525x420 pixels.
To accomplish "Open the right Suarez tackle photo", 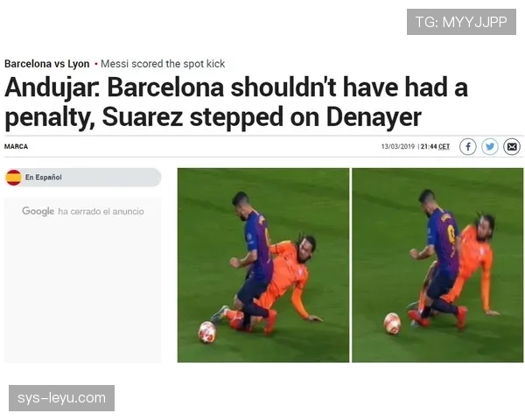I will click(437, 265).
